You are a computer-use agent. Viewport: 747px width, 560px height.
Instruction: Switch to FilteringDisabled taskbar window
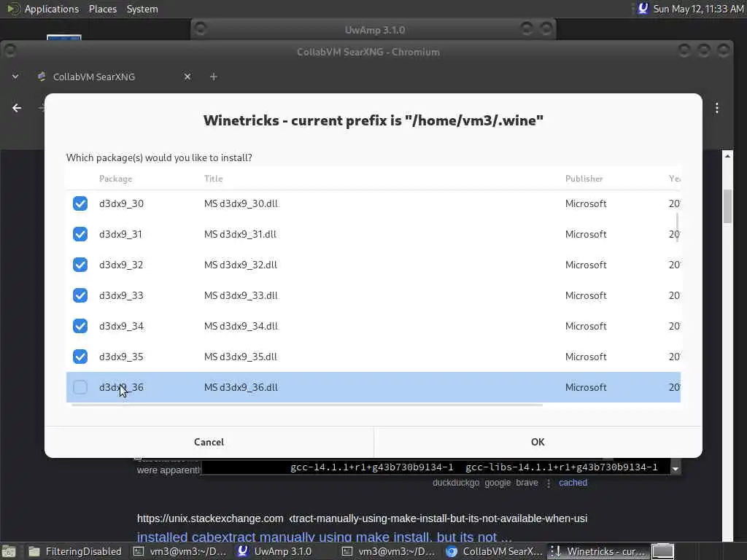75,551
